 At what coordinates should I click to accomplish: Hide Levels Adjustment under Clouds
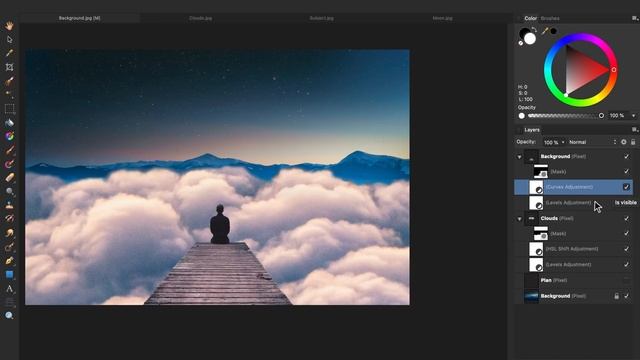[x=626, y=264]
